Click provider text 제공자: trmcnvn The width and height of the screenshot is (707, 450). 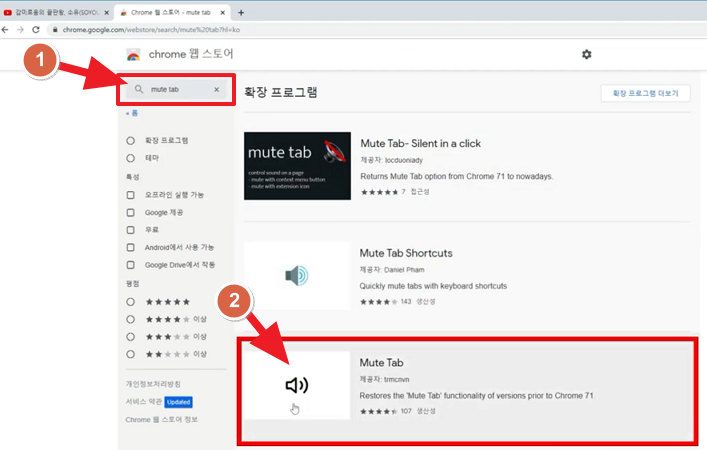pyautogui.click(x=384, y=379)
